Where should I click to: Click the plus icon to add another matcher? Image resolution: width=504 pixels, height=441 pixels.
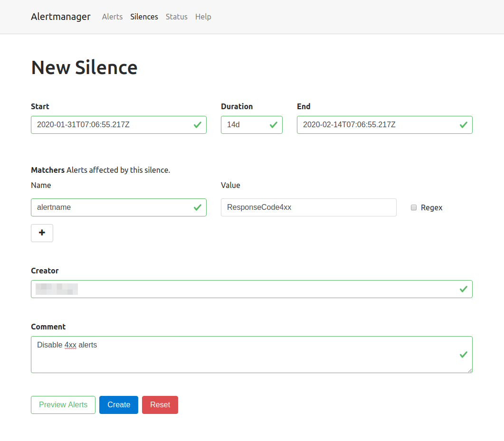tap(42, 233)
